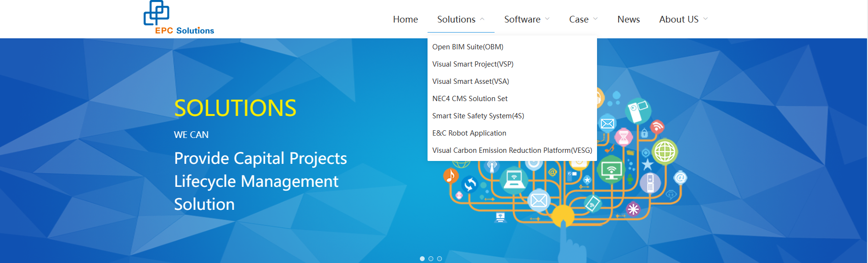This screenshot has width=868, height=263.
Task: Open E&C Robot Application
Action: click(x=469, y=133)
